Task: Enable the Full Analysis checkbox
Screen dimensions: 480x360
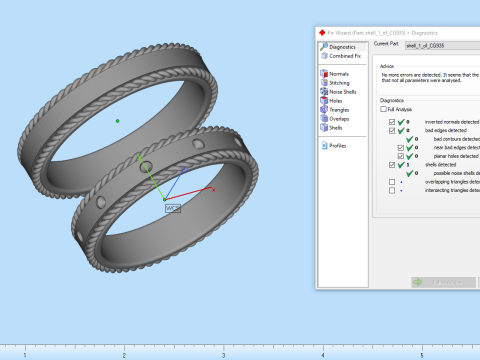Action: [383, 109]
